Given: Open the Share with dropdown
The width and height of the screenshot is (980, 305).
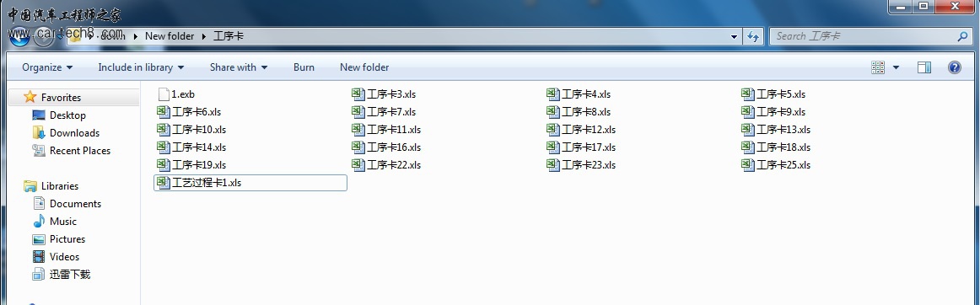Looking at the screenshot, I should tap(238, 67).
